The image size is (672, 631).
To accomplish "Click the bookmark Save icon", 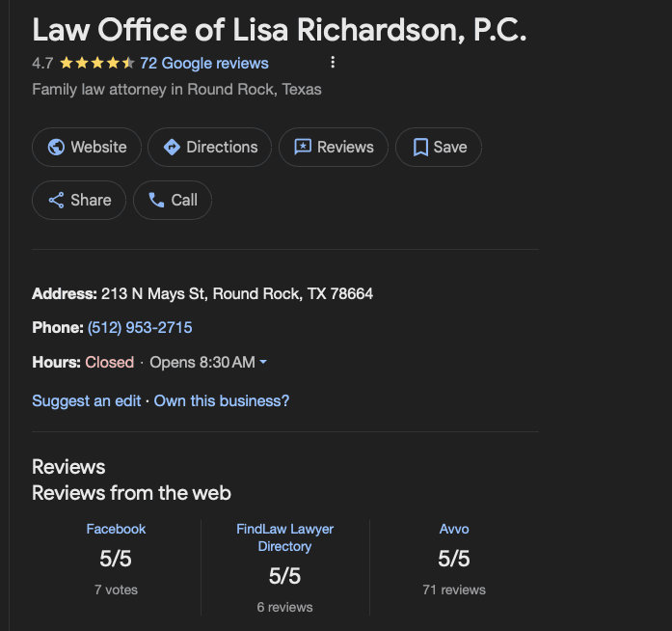I will click(x=420, y=148).
